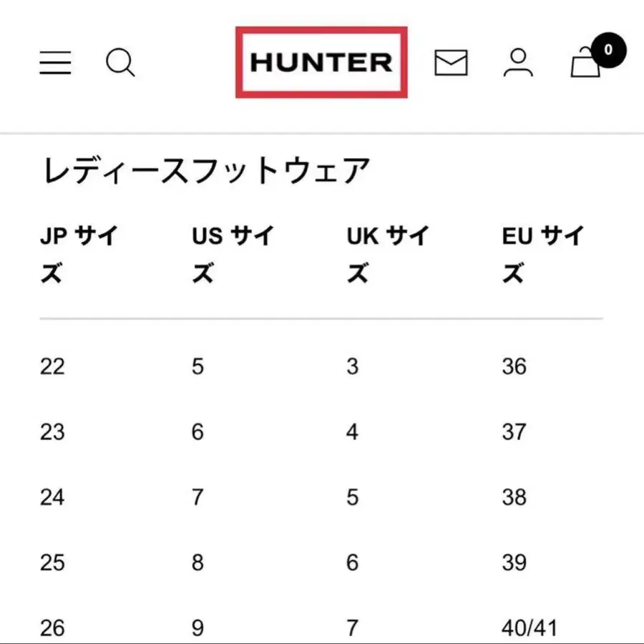The width and height of the screenshot is (644, 644).
Task: Select EU size 36 cell
Action: (514, 367)
